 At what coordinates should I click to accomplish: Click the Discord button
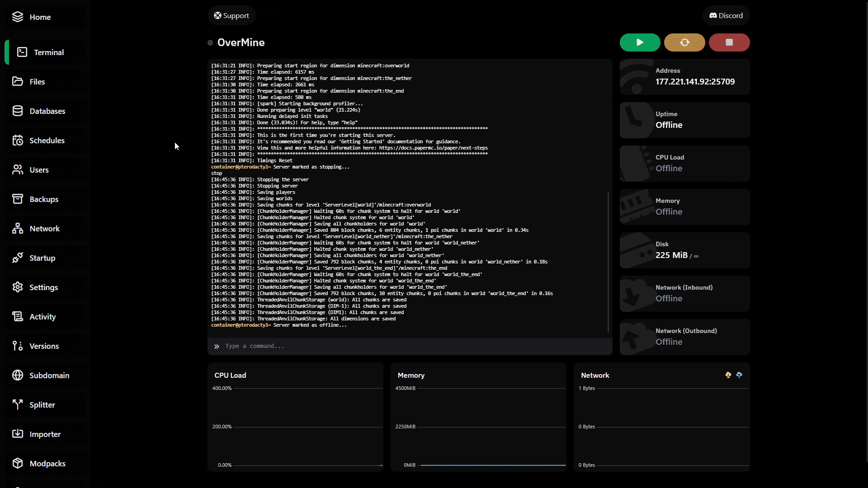click(726, 16)
